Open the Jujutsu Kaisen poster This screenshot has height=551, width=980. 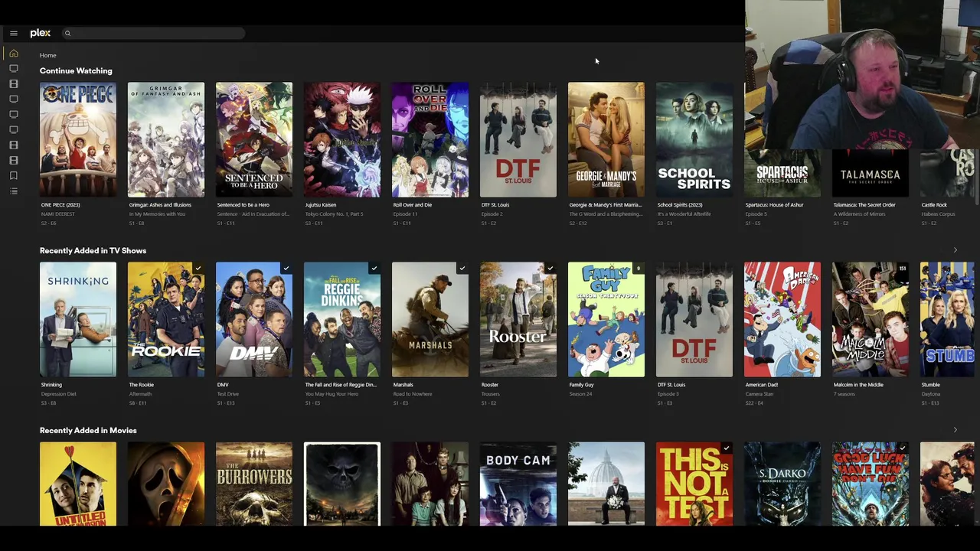(x=342, y=139)
